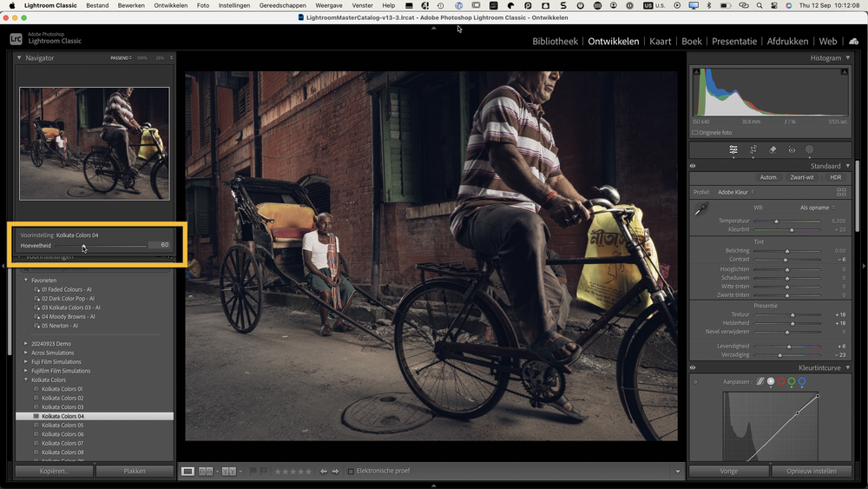This screenshot has width=868, height=489.
Task: Collapse the Favorieten preset group
Action: 25,281
